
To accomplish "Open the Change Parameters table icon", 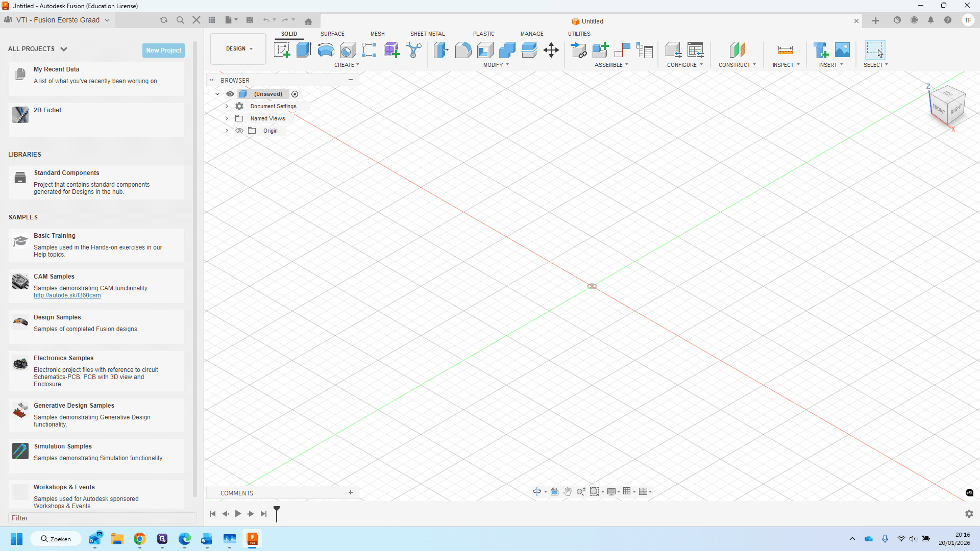I will 695,50.
